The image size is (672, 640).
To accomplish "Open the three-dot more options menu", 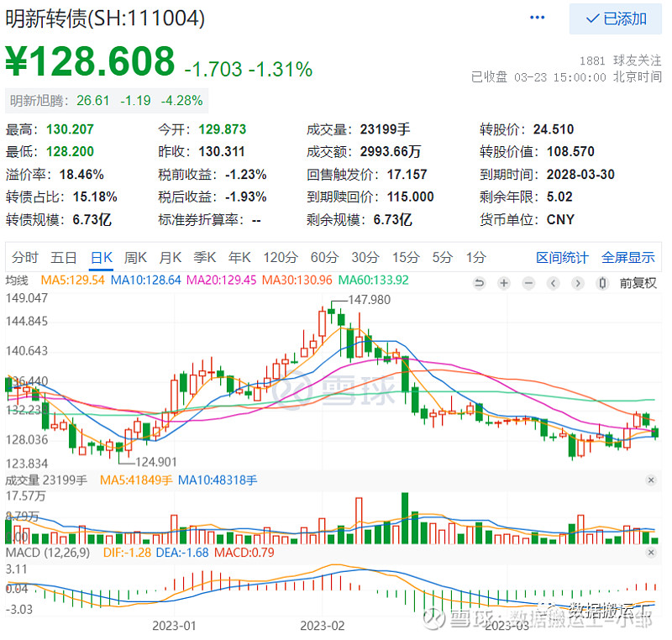I will coord(537,18).
